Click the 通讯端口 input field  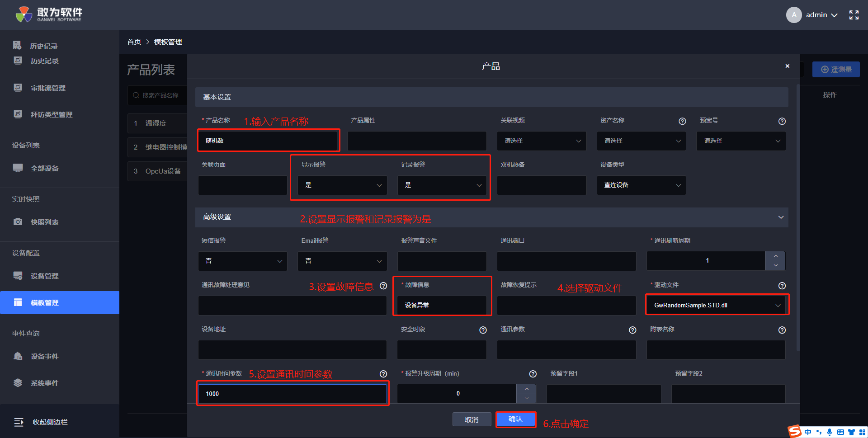tap(566, 261)
